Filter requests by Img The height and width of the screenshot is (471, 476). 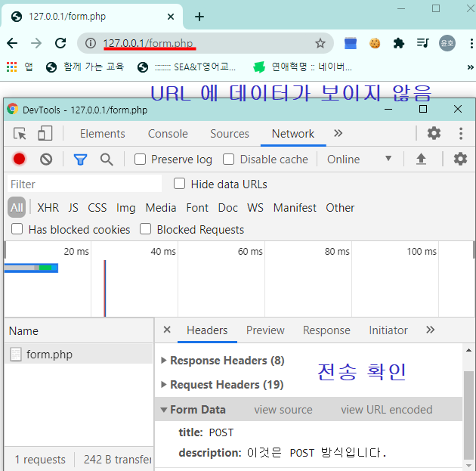pyautogui.click(x=125, y=208)
